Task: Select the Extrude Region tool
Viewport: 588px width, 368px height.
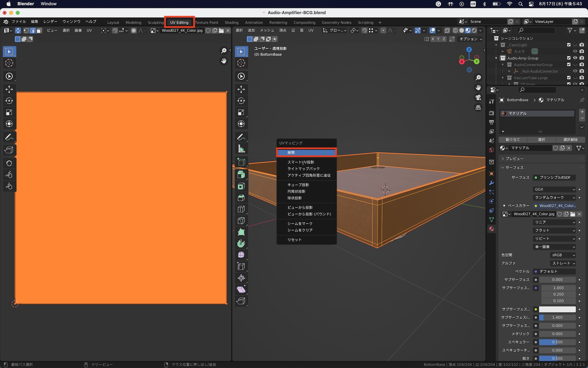Action: 241,175
